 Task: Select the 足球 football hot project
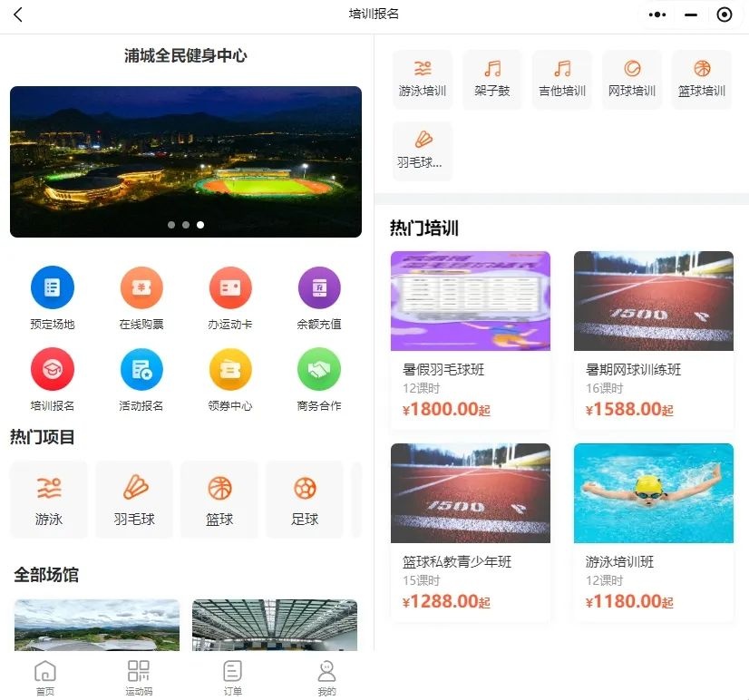tap(305, 500)
